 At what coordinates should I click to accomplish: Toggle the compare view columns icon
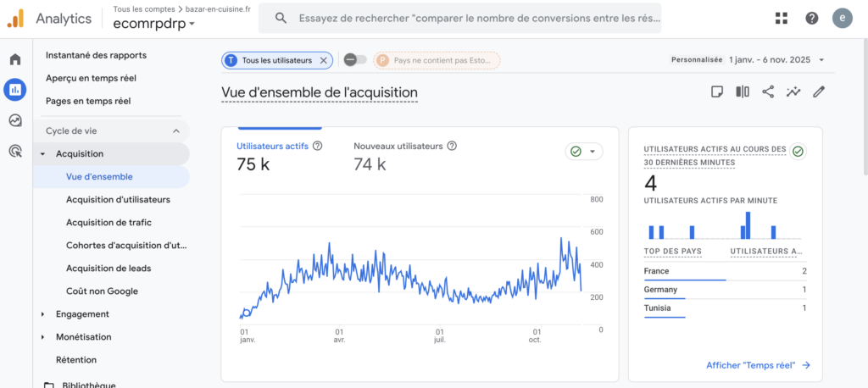coord(743,92)
